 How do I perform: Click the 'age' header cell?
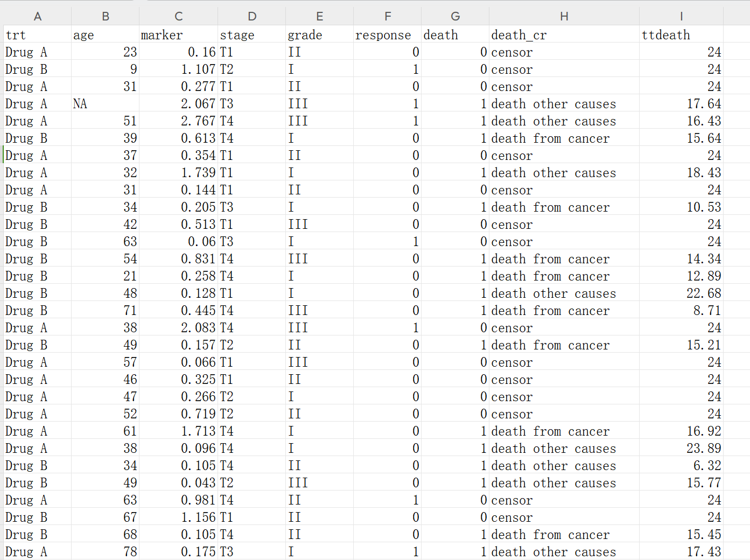[x=105, y=34]
